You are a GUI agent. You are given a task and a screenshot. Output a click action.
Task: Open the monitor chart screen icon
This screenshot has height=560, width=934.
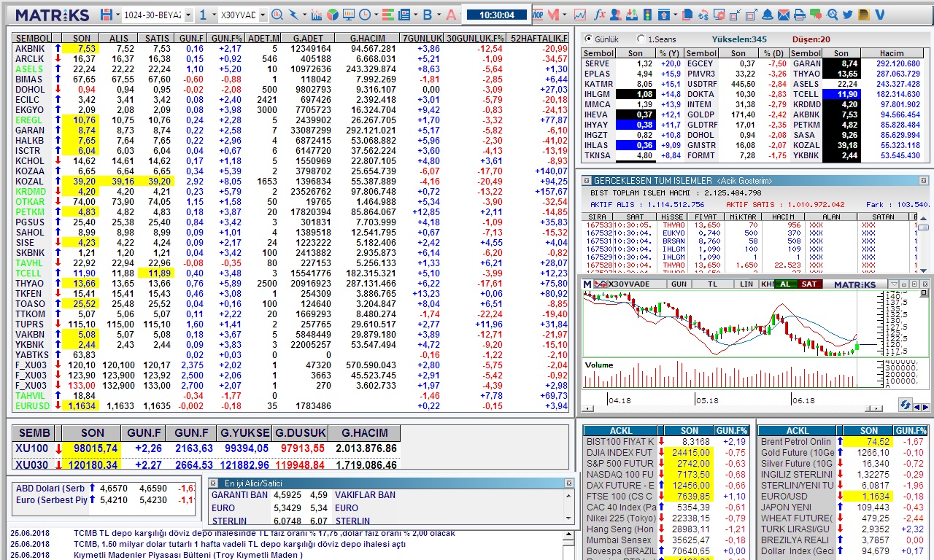[348, 15]
